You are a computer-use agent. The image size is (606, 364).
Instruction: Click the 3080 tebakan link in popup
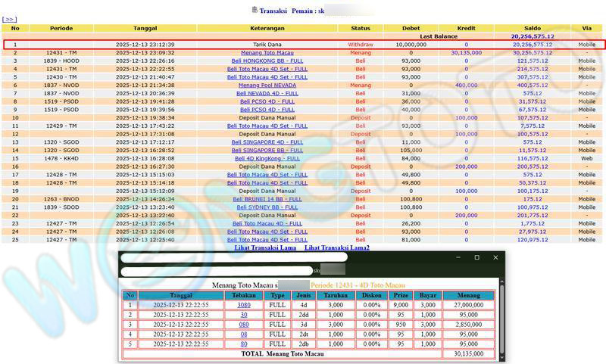244,305
